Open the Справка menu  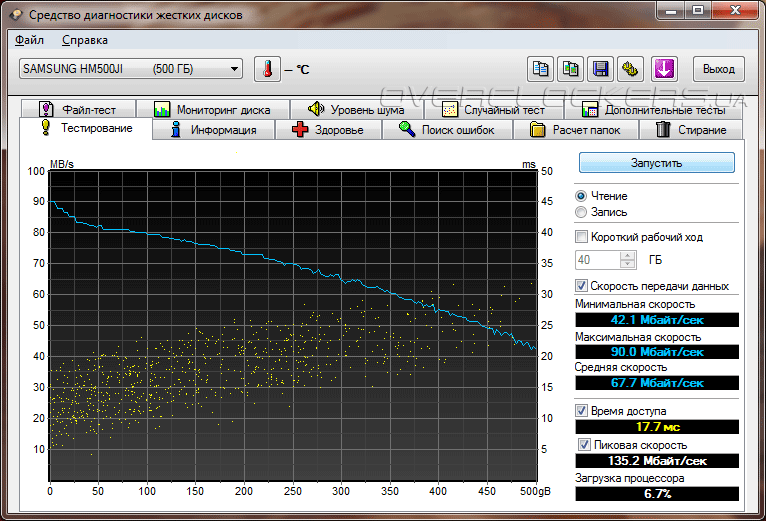pyautogui.click(x=85, y=40)
